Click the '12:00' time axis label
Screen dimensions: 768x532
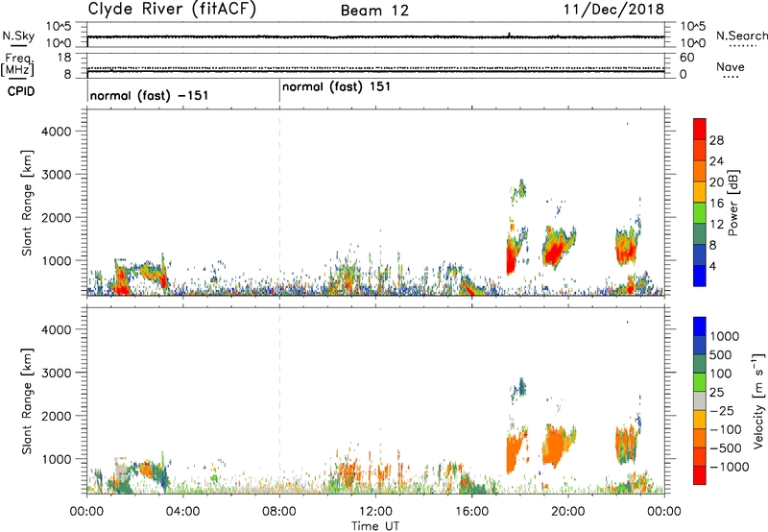tap(375, 512)
